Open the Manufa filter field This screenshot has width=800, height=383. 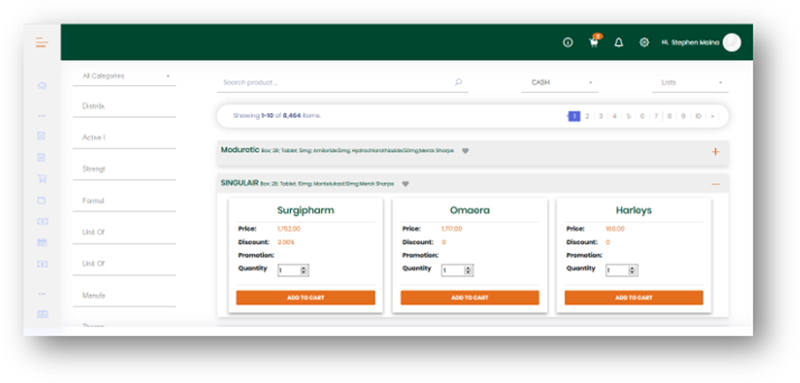coord(124,296)
